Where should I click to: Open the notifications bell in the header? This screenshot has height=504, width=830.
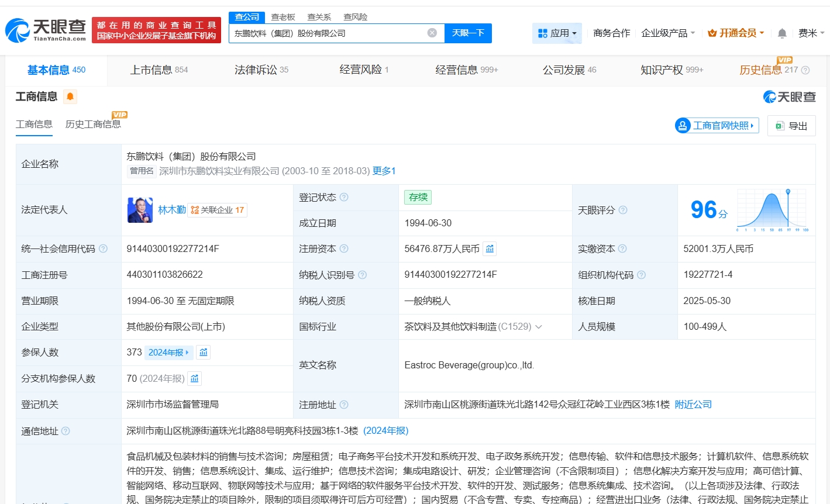(782, 33)
